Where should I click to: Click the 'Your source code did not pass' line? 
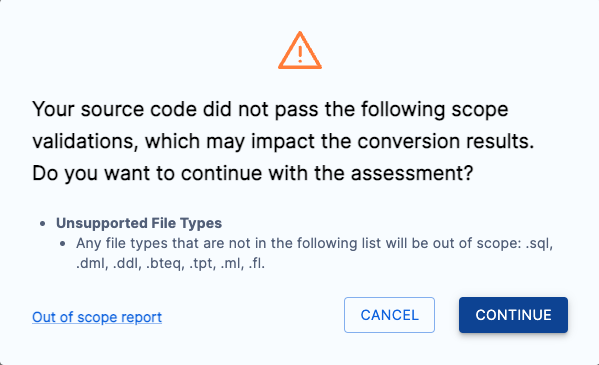tap(270, 110)
